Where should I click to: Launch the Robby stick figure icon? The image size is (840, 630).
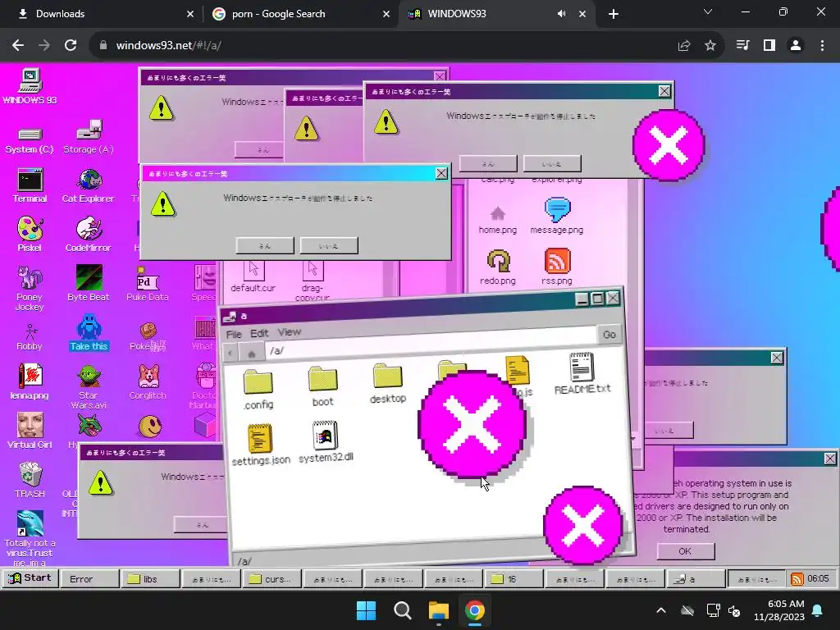click(x=30, y=336)
